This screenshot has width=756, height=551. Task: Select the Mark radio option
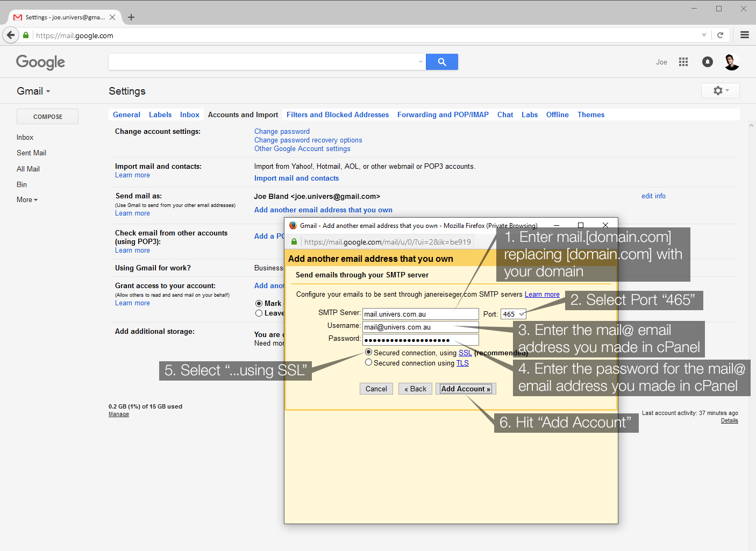tap(259, 303)
